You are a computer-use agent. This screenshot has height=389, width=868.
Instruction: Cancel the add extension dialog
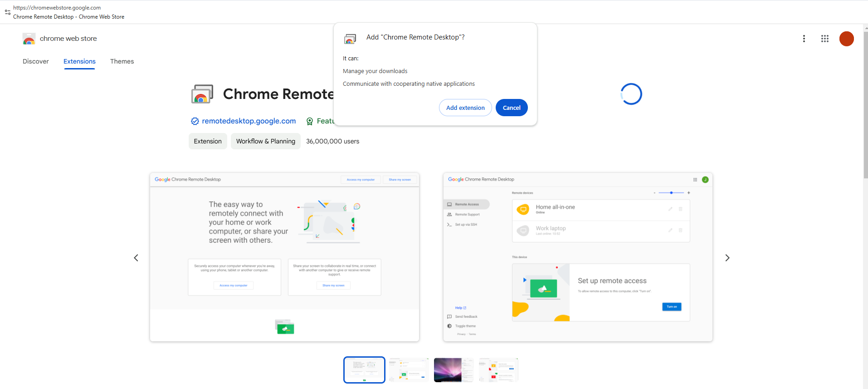[x=512, y=108]
